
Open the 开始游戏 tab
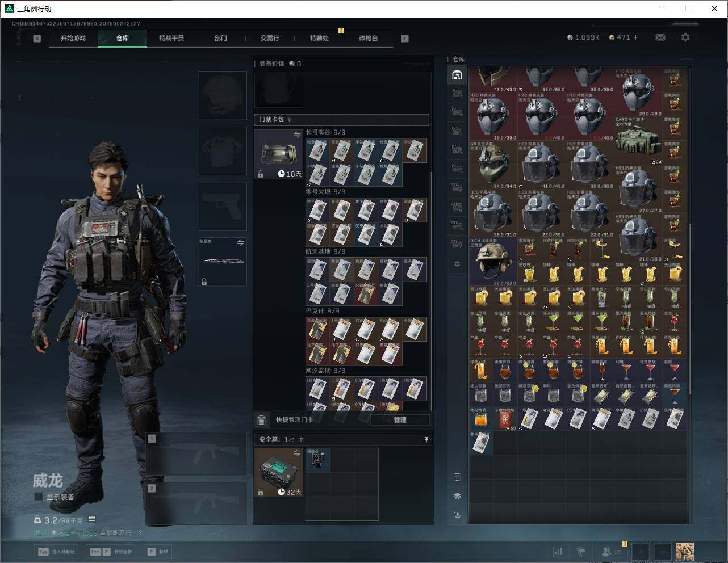tap(73, 38)
